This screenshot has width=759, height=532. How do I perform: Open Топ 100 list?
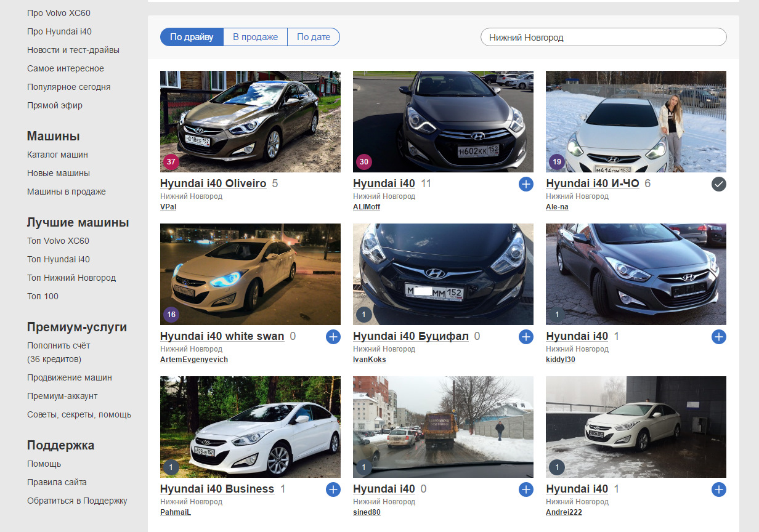(43, 296)
